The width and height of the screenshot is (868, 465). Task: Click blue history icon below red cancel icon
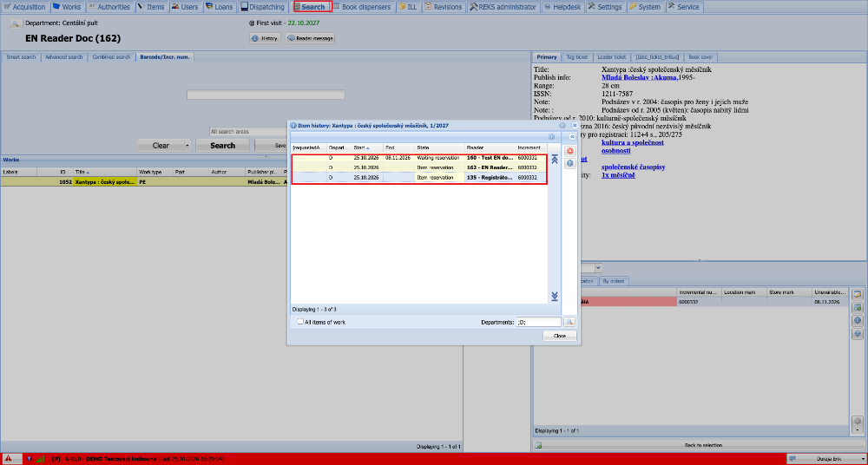click(x=570, y=163)
